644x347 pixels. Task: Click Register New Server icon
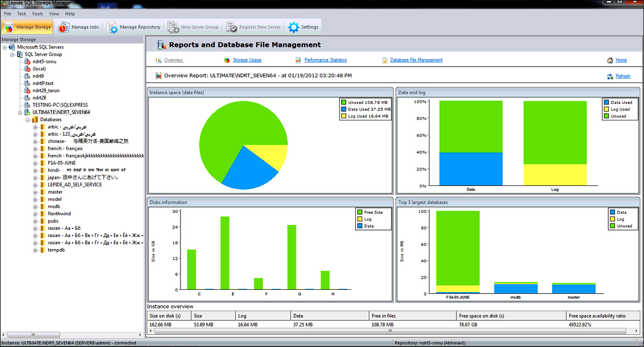coord(232,27)
